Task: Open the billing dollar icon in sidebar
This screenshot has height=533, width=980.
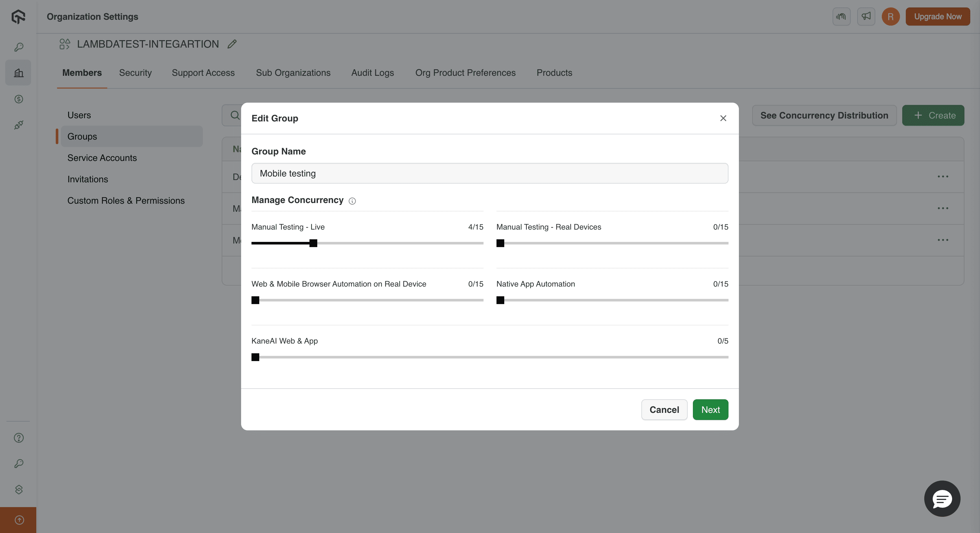Action: 18,99
